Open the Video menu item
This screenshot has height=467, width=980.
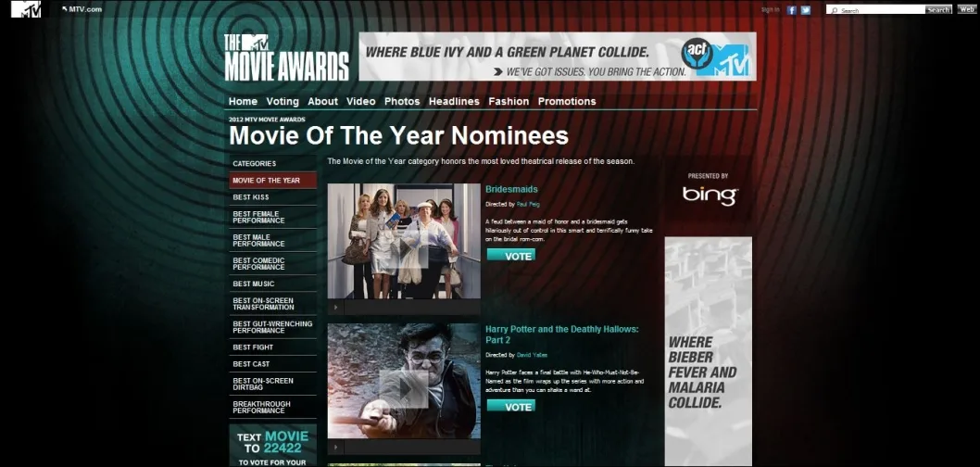coord(360,101)
